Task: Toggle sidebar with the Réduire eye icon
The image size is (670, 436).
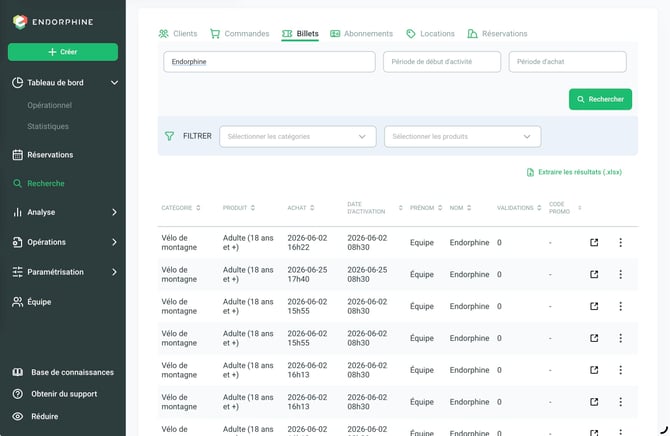Action: click(18, 416)
